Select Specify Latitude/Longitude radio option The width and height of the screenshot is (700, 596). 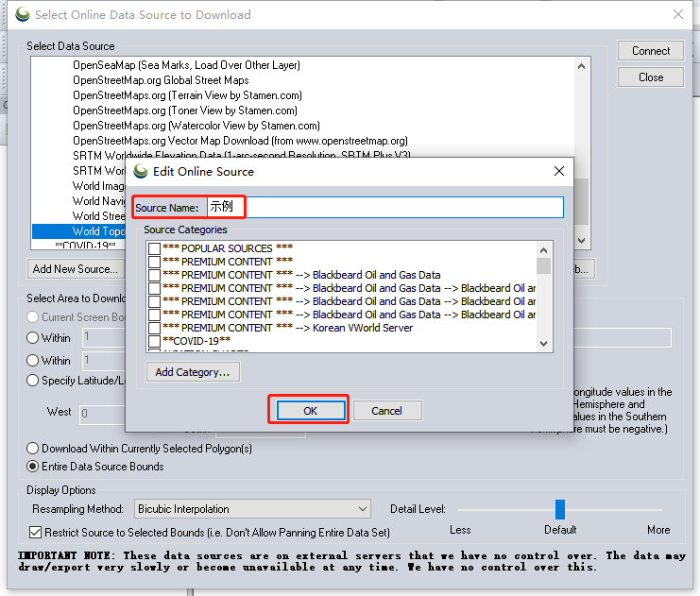pos(32,381)
